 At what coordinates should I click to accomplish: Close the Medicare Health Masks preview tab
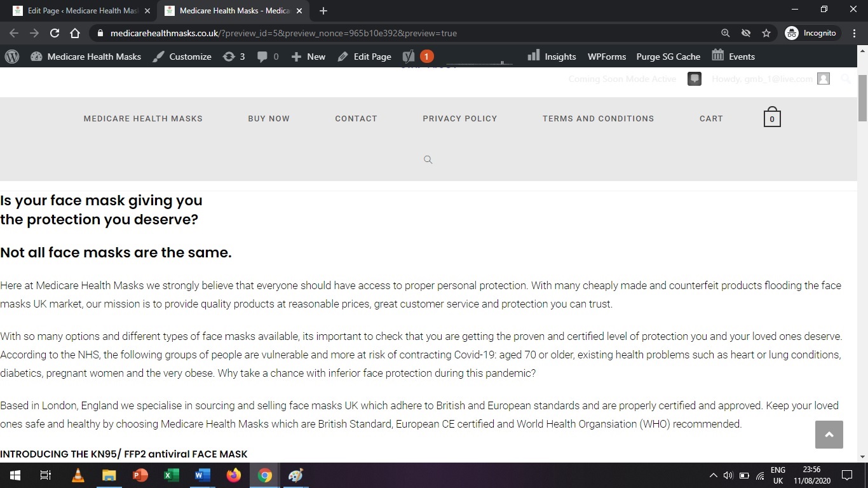[299, 11]
